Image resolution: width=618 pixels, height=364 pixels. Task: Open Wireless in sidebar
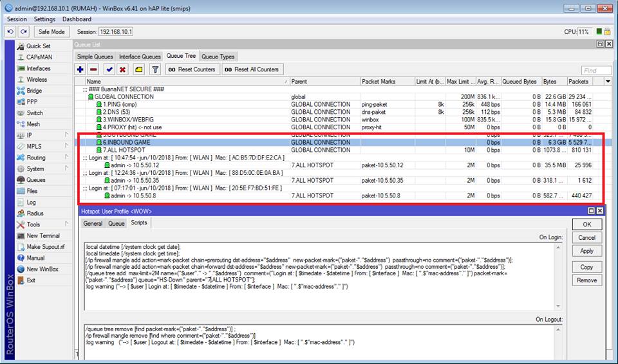pyautogui.click(x=37, y=80)
